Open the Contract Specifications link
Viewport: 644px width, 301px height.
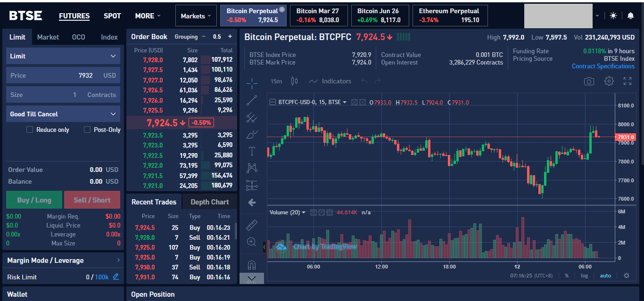pos(603,66)
